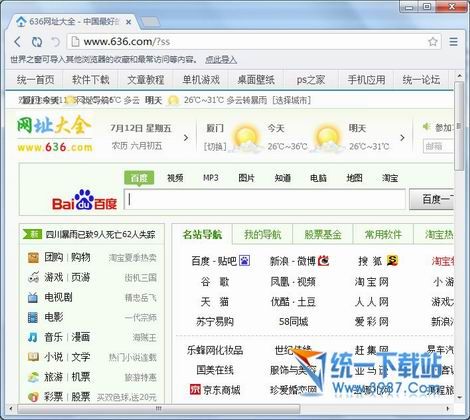Open 手机应用 in navigation bar
The width and height of the screenshot is (470, 420).
366,80
